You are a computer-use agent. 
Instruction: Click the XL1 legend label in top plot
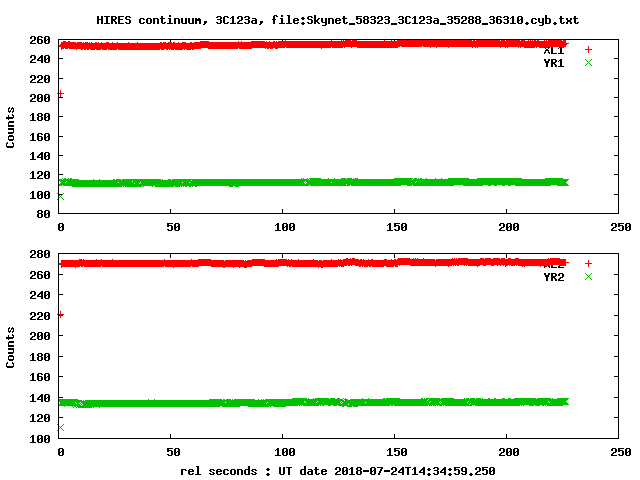click(x=553, y=51)
